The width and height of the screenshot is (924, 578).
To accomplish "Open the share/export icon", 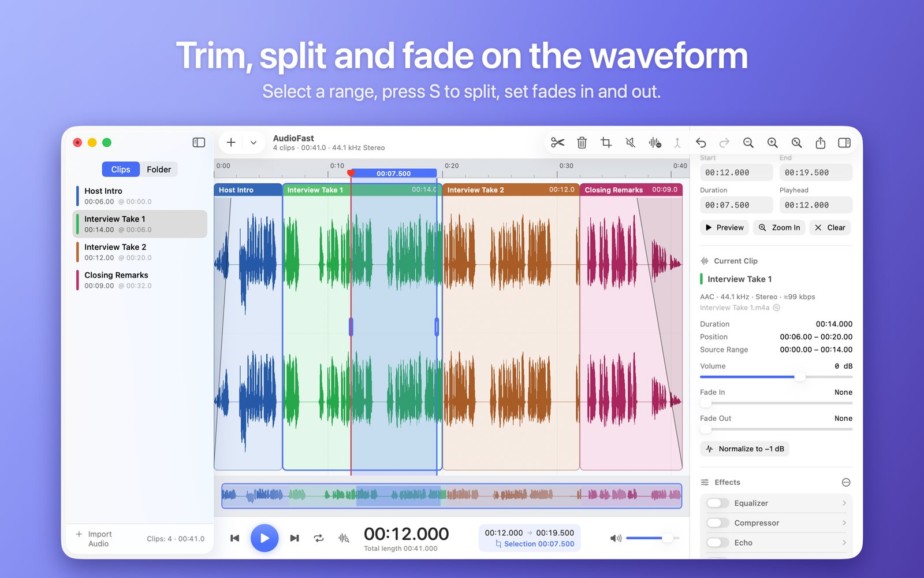I will tap(820, 142).
